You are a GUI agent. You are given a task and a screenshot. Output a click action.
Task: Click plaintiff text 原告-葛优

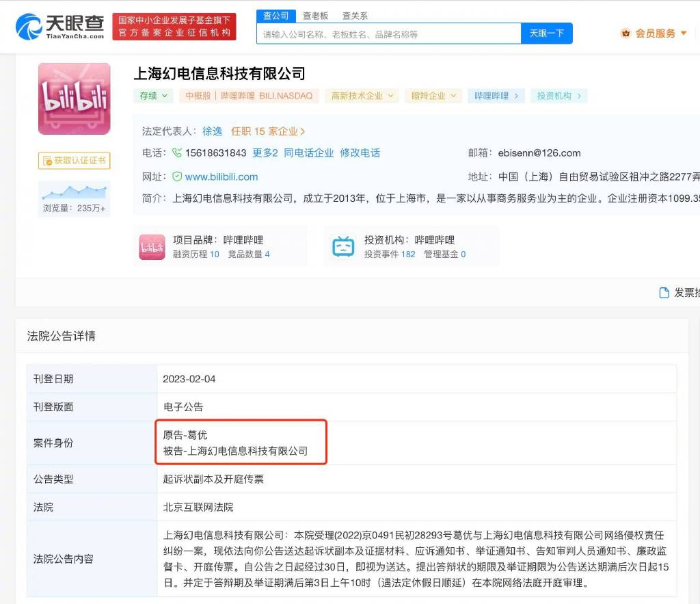[185, 435]
